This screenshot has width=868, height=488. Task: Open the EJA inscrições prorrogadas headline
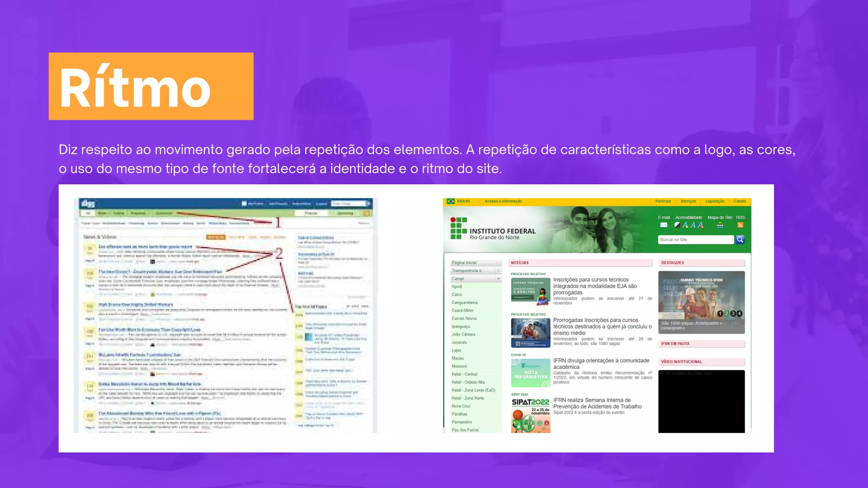point(595,286)
